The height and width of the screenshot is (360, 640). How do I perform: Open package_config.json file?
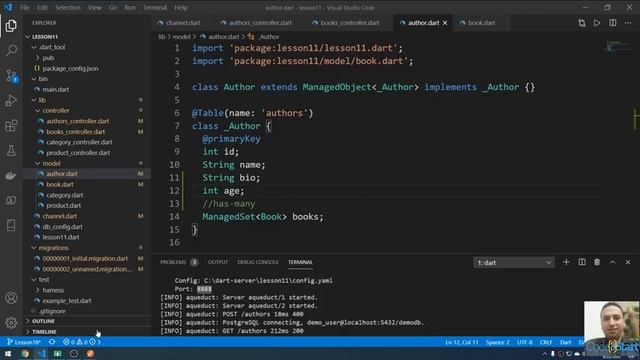point(70,69)
